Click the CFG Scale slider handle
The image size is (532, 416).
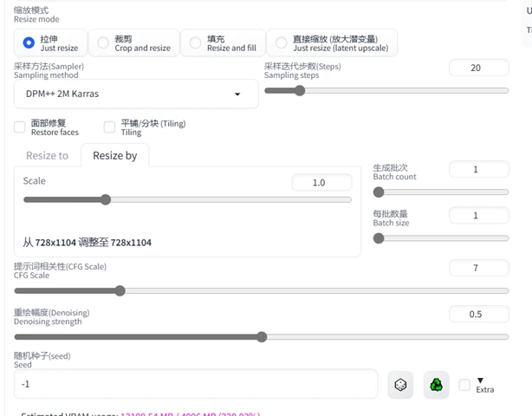pos(120,291)
